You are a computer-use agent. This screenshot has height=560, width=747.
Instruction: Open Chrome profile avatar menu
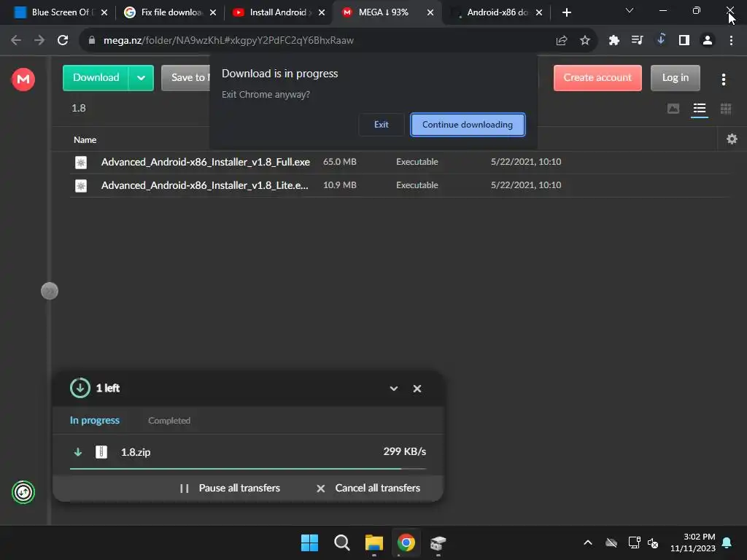point(708,41)
